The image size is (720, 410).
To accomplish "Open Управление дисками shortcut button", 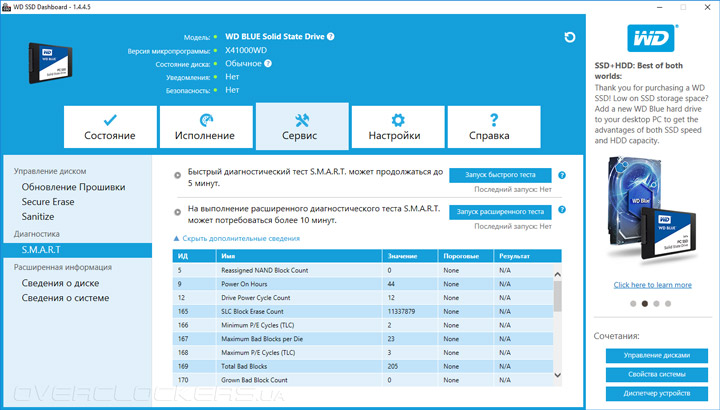I will click(x=657, y=355).
